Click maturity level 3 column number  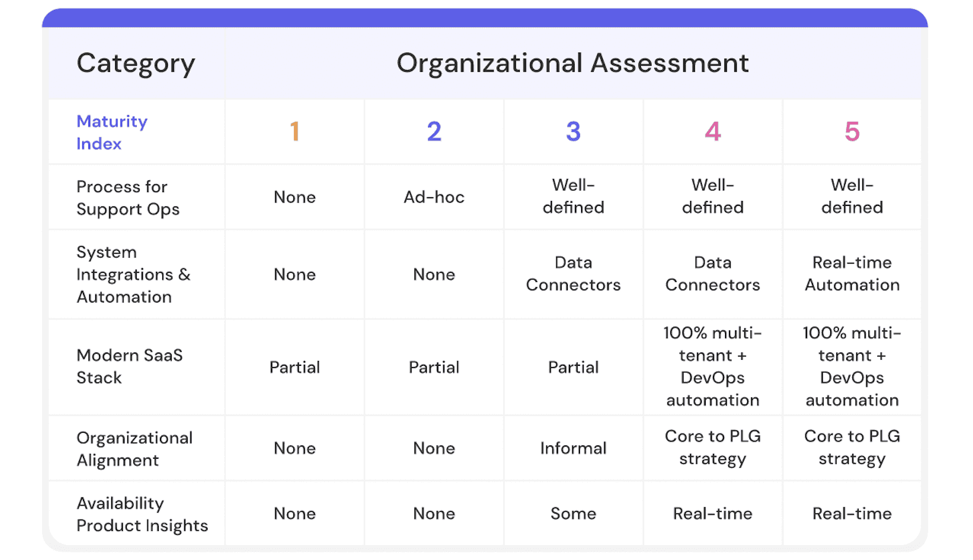573,132
